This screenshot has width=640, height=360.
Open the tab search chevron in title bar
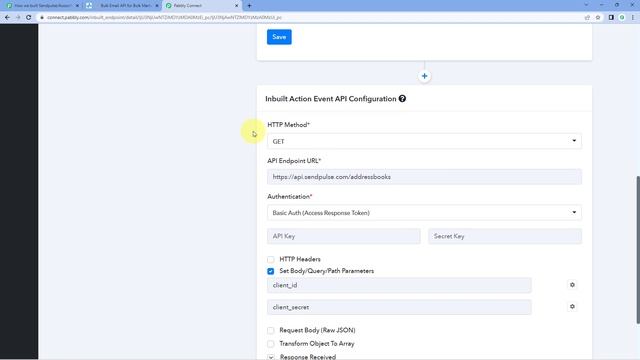(587, 5)
